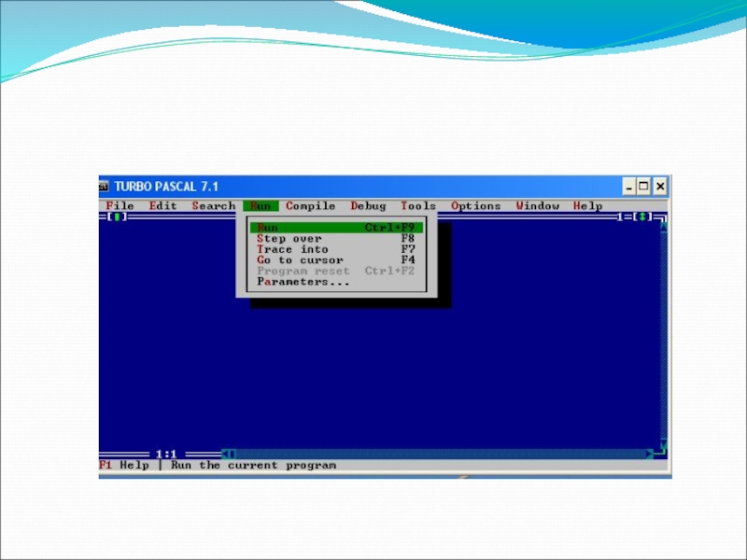
Task: Click F1 Help in the status bar
Action: pyautogui.click(x=124, y=465)
